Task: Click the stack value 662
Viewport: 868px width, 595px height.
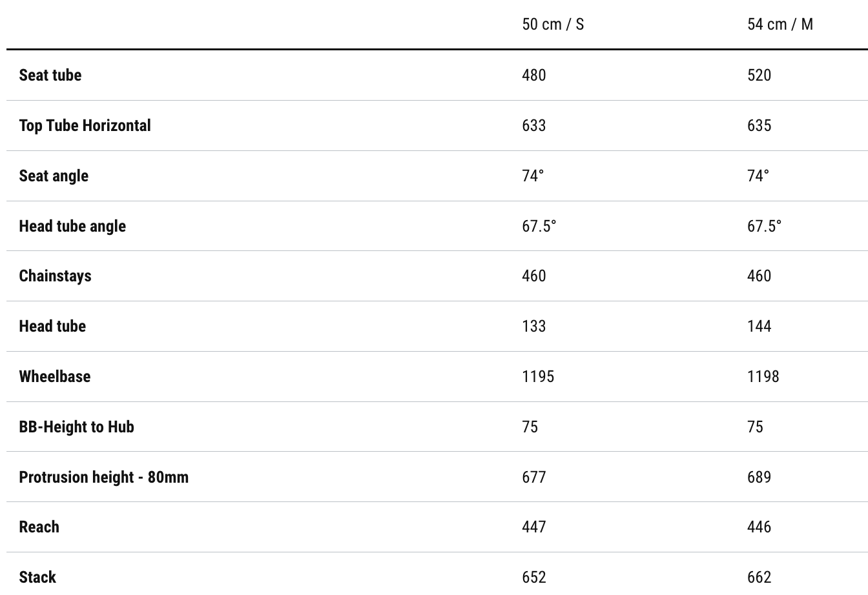Action: (x=759, y=577)
